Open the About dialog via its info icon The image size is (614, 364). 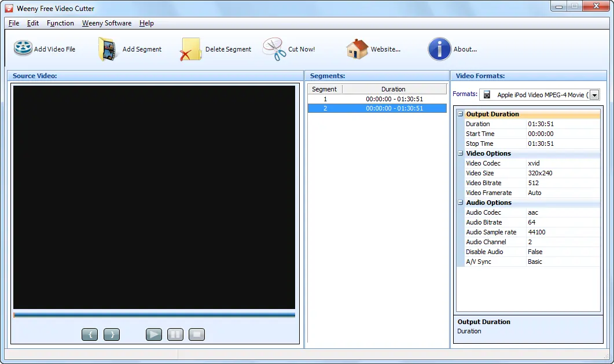tap(438, 49)
